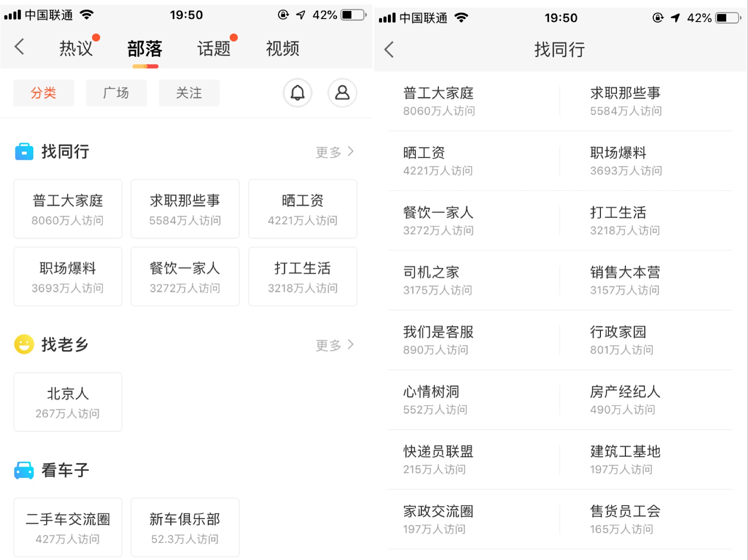
Task: Select the 分类 filter
Action: 43,93
